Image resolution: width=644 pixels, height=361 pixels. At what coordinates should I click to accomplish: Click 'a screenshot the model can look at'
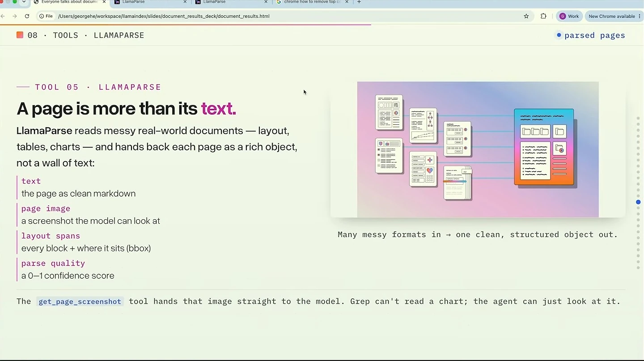tap(91, 221)
